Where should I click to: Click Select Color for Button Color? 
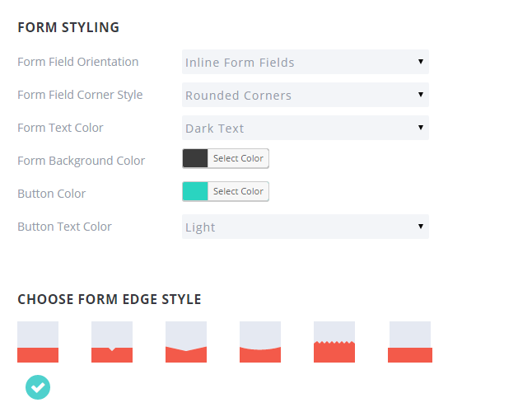(238, 191)
